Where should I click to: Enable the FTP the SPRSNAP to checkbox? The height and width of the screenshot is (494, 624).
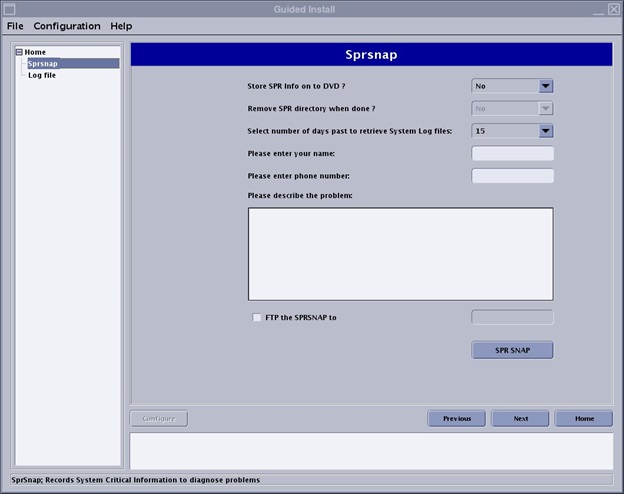[257, 317]
